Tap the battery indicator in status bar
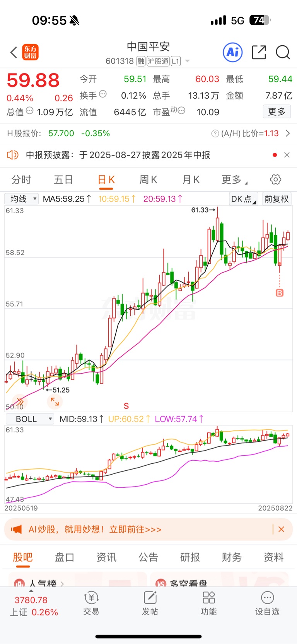Viewport: 297px width, 644px height. coord(260,20)
